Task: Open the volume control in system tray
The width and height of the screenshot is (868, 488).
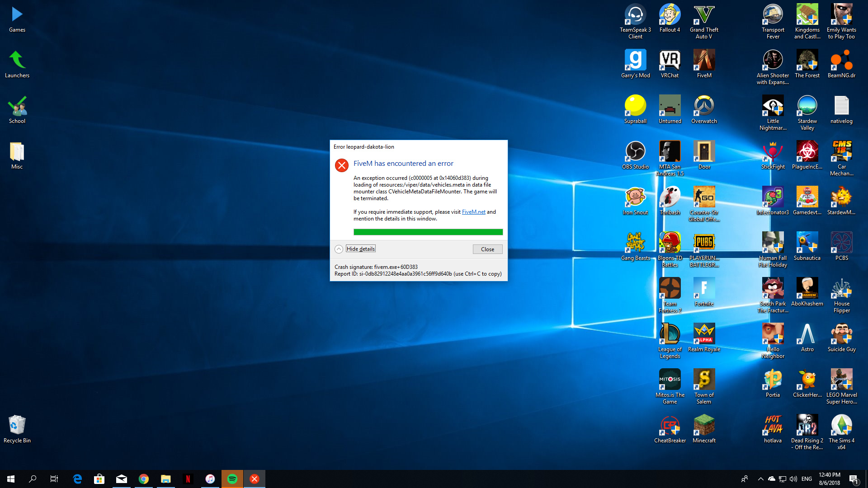Action: point(793,479)
